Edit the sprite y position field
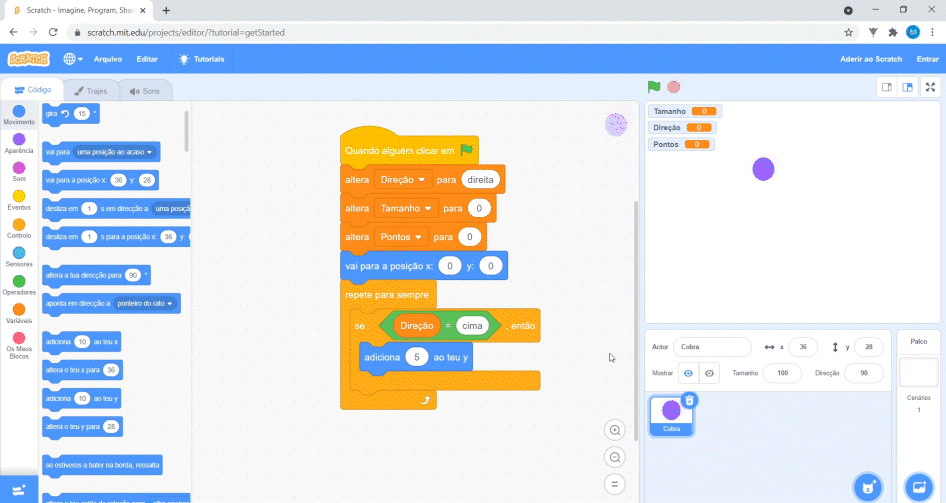Screen dimensions: 946x503 [868, 347]
